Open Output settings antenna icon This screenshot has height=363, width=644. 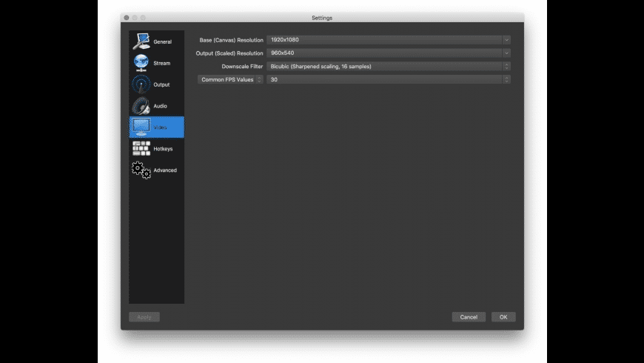[141, 84]
